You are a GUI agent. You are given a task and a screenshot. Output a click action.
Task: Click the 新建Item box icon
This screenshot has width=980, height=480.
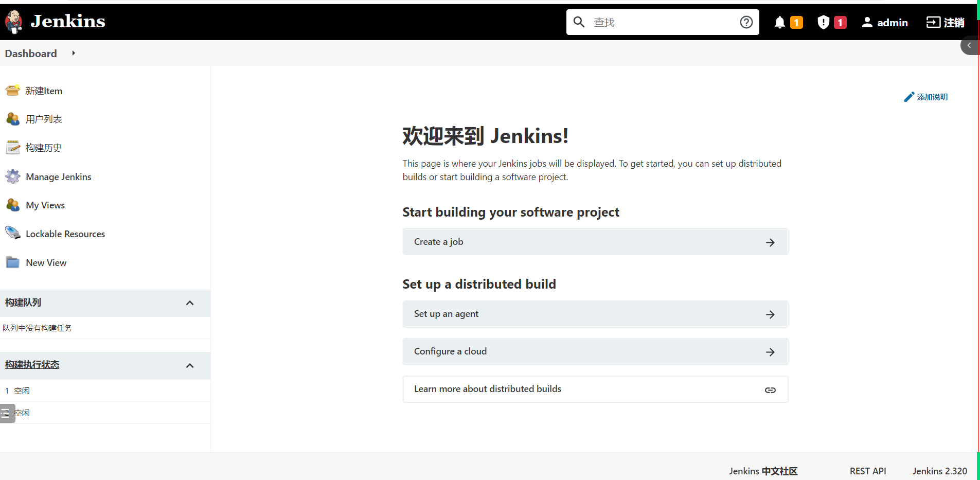pos(13,91)
